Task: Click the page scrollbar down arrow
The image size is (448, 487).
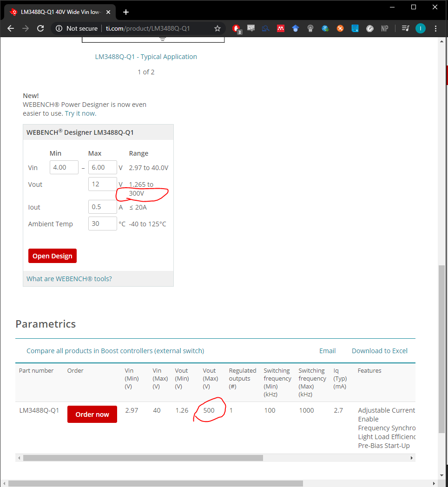Action: [x=442, y=475]
